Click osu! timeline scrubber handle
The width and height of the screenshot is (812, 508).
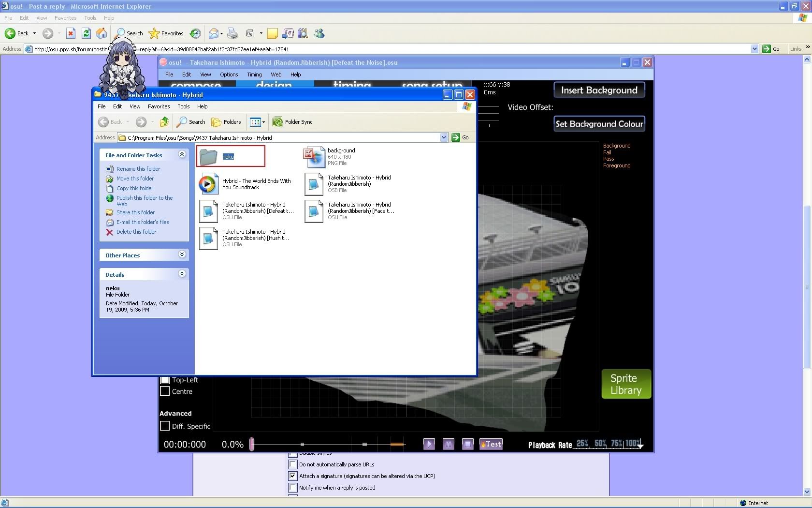(x=252, y=444)
